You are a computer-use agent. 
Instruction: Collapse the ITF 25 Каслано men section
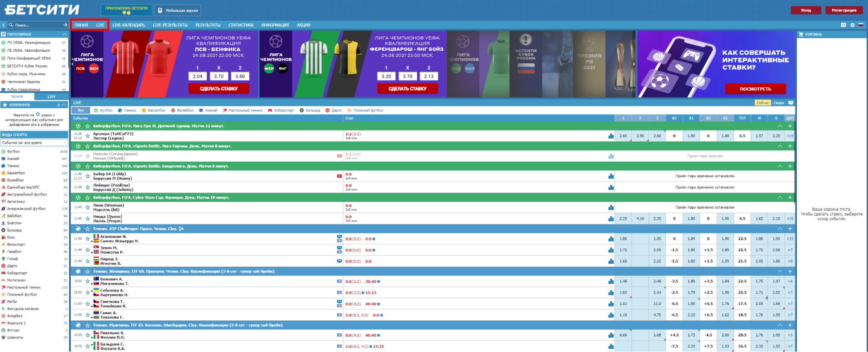coord(780,325)
